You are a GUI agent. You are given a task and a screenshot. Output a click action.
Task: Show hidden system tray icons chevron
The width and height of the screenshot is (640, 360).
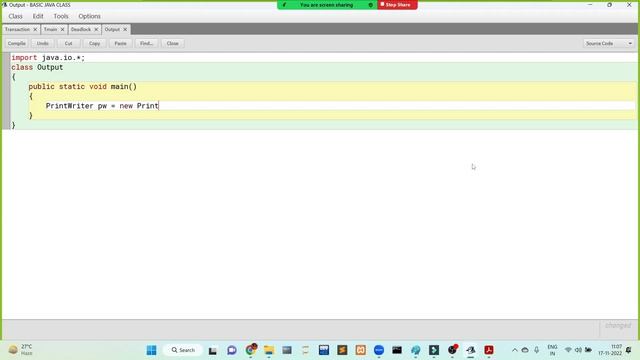pos(514,350)
